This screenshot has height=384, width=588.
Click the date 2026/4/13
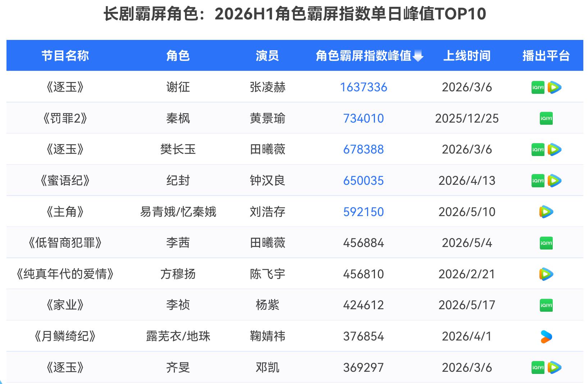pos(467,181)
